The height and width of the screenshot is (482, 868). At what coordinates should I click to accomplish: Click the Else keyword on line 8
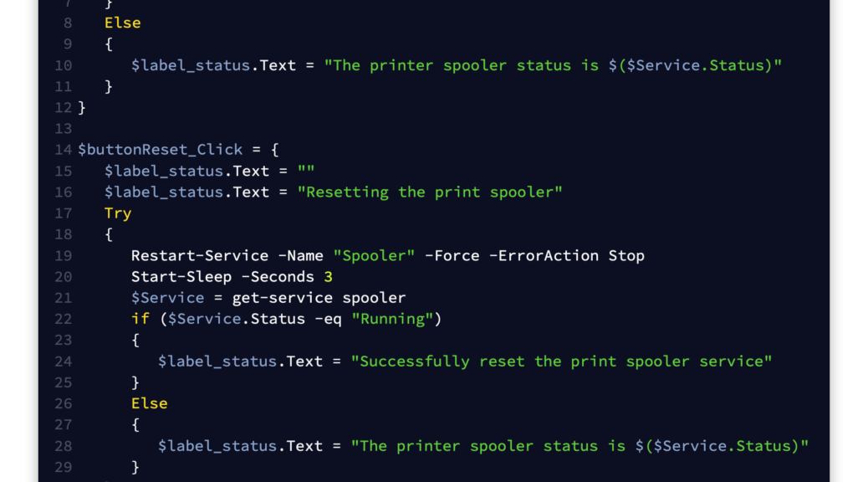click(122, 23)
